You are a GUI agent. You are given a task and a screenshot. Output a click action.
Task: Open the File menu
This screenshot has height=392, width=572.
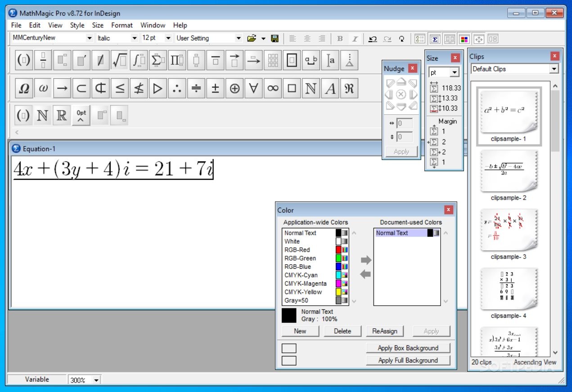(16, 25)
